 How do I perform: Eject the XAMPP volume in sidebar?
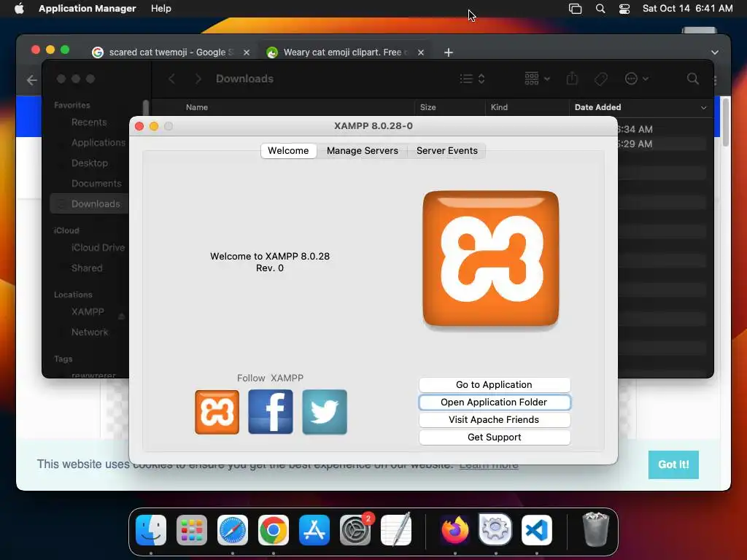coord(122,316)
